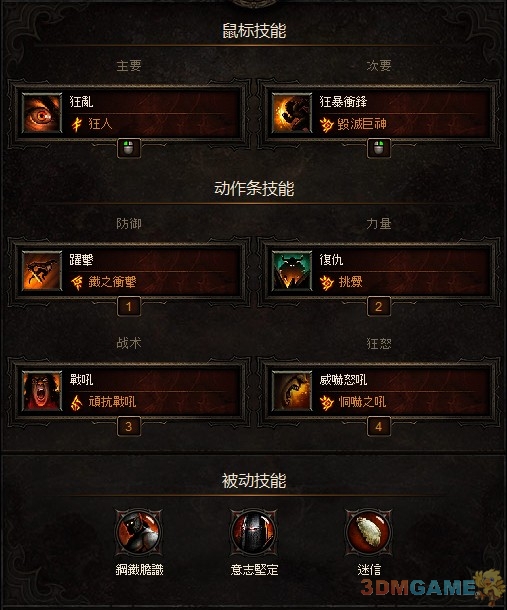The width and height of the screenshot is (507, 610).
Task: Click the right mouse button slot indicator
Action: tap(379, 148)
